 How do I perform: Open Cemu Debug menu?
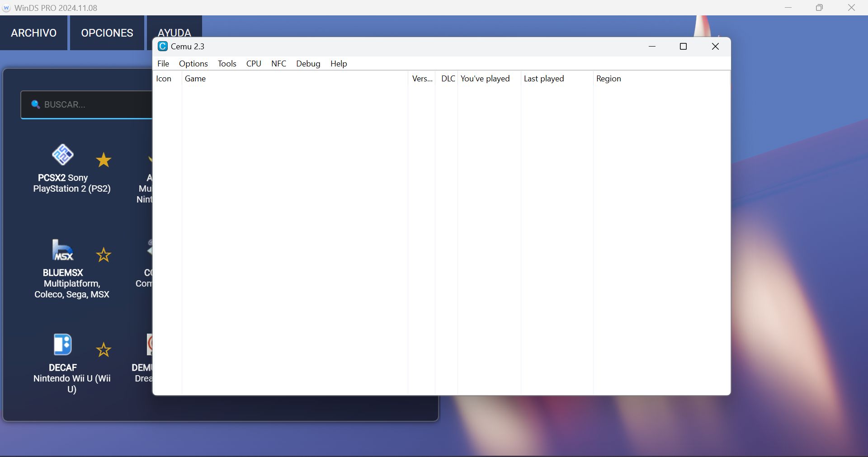[x=308, y=64]
